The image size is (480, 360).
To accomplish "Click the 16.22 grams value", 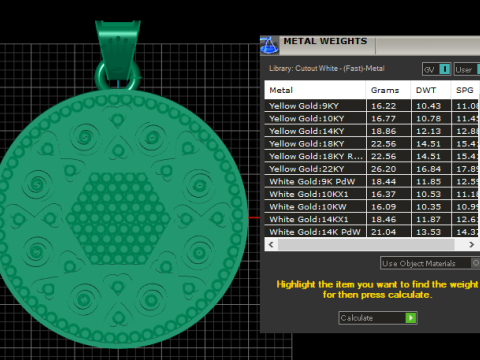I will [x=384, y=106].
